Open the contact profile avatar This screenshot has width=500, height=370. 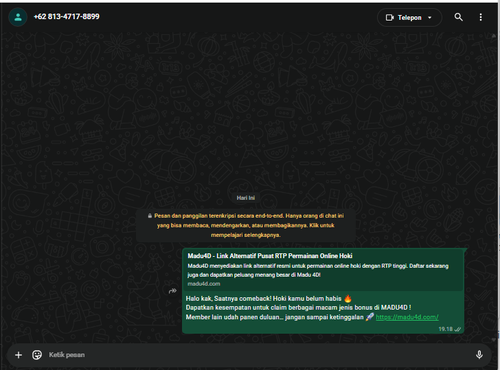[18, 17]
